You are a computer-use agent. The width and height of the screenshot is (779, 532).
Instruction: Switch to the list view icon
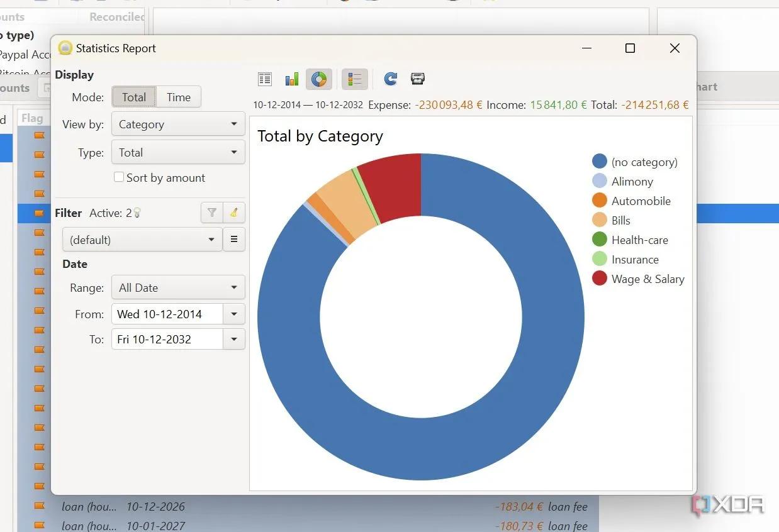coord(265,79)
